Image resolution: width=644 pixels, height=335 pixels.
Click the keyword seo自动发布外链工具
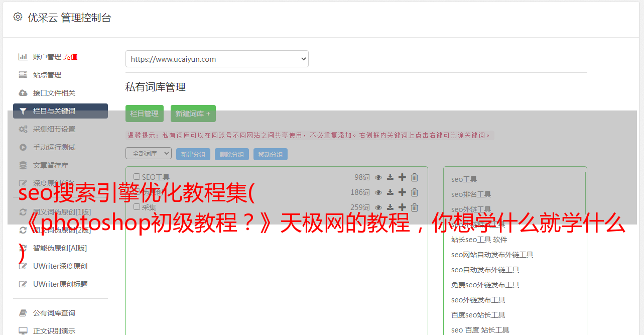(485, 270)
